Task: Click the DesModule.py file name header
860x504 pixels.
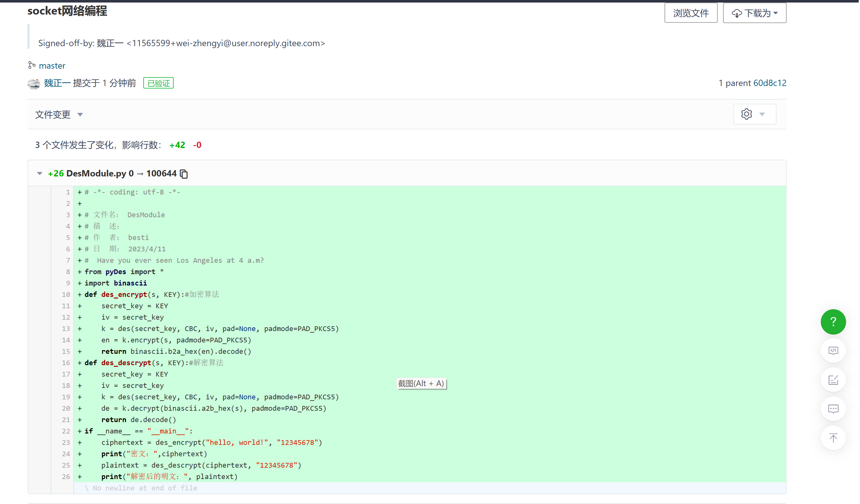Action: (96, 173)
